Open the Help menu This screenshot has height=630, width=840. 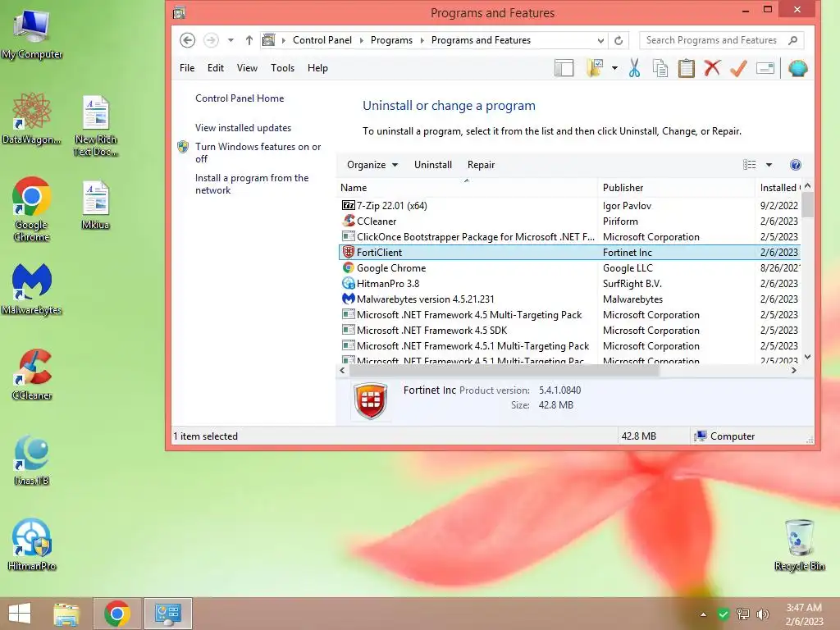[317, 68]
